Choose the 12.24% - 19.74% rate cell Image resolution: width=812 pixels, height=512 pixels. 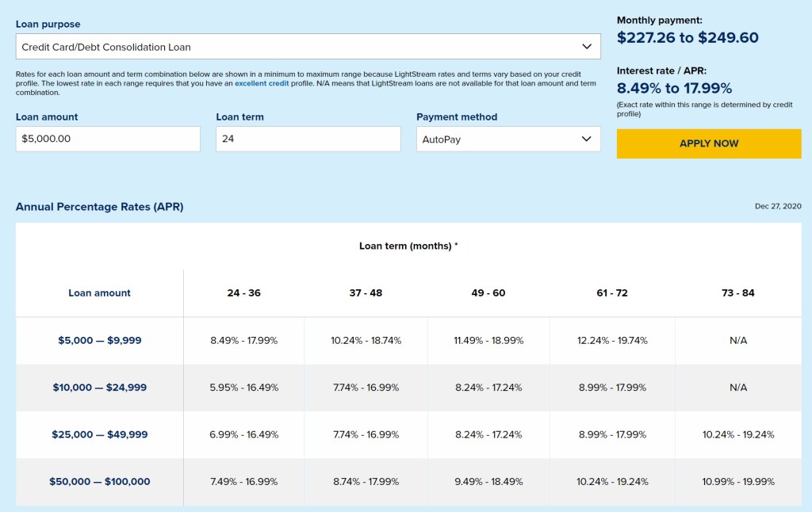click(x=612, y=341)
